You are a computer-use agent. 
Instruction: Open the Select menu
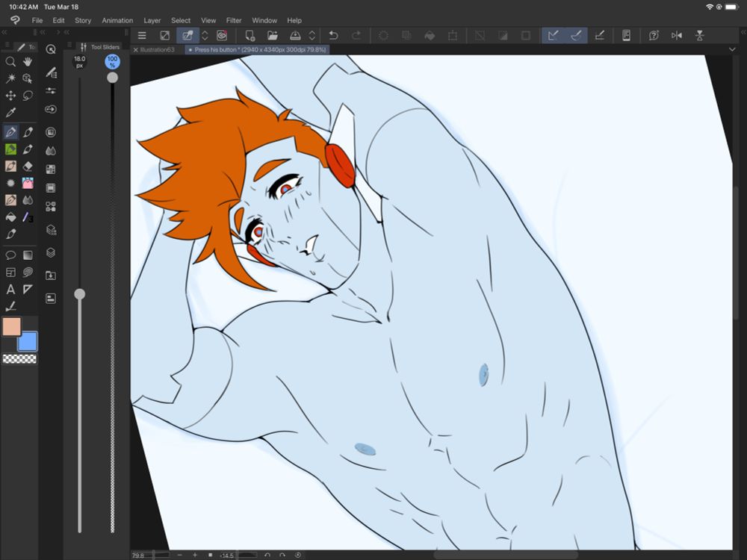[181, 20]
